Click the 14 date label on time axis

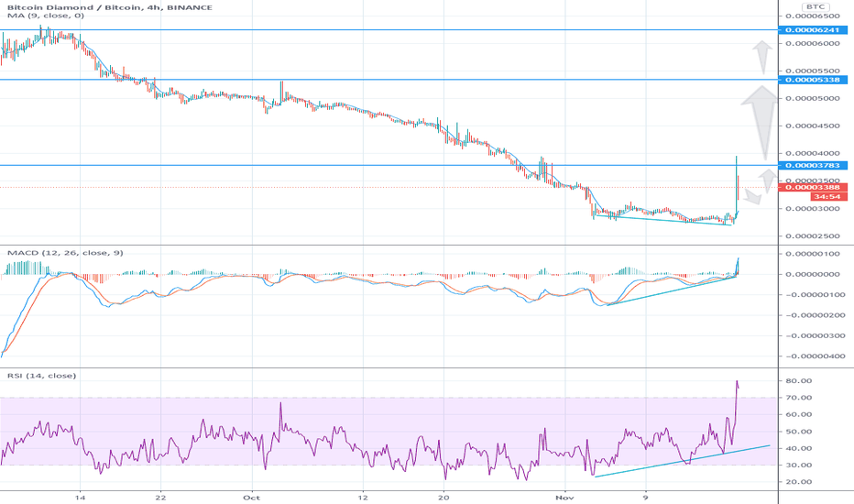pos(80,498)
